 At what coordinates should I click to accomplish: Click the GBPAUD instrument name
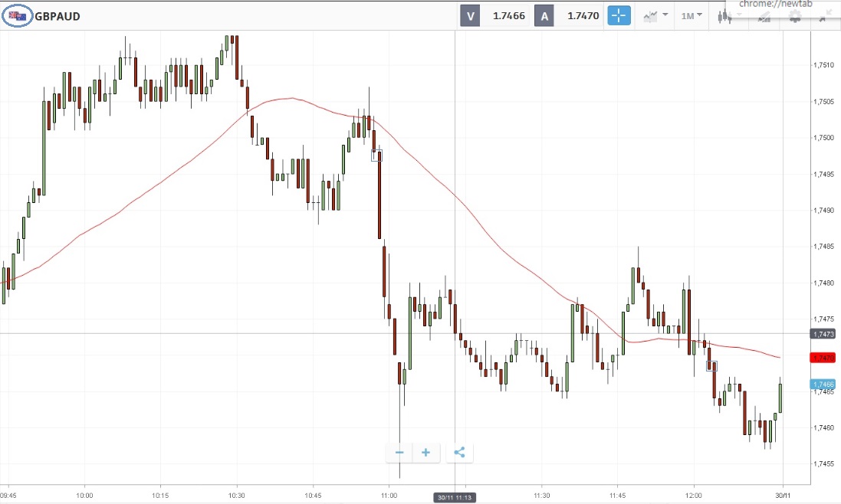click(x=57, y=16)
